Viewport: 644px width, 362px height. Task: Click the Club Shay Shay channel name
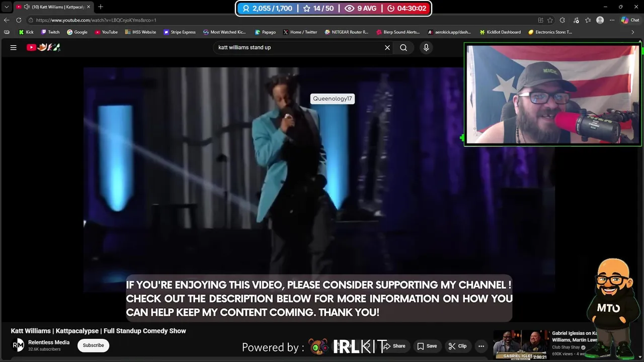pos(566,347)
